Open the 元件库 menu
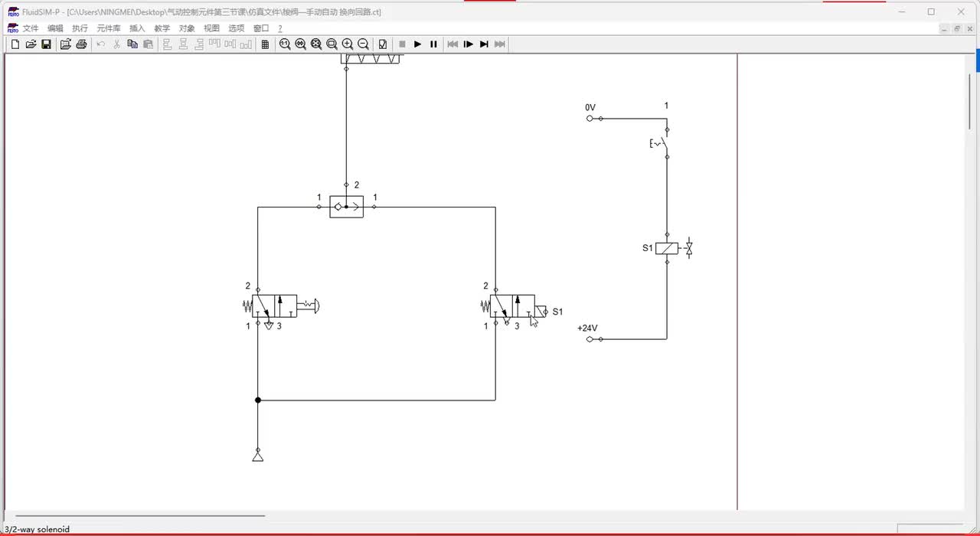Image resolution: width=980 pixels, height=536 pixels. click(x=109, y=28)
